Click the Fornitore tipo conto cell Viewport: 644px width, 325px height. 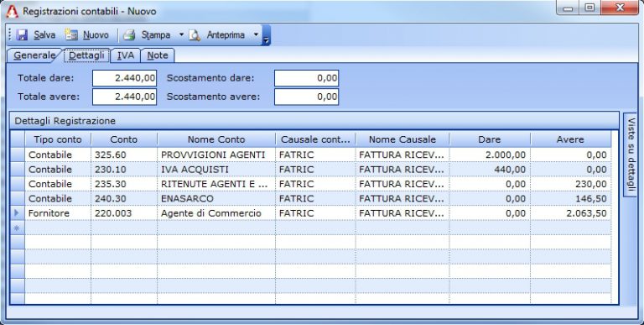[x=58, y=213]
